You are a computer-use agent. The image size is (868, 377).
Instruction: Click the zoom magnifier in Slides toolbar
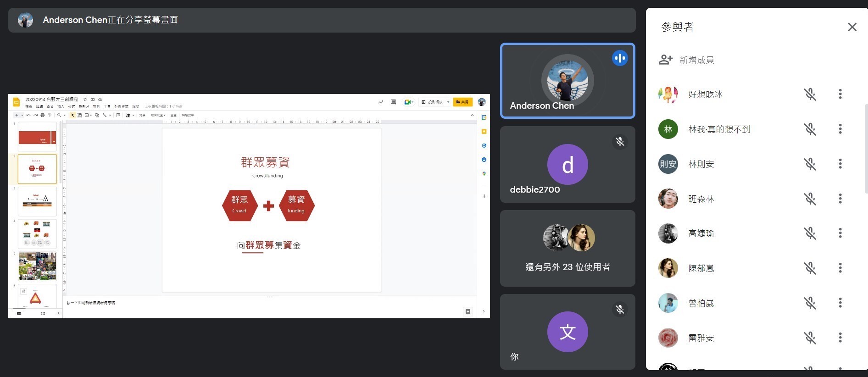[x=59, y=115]
